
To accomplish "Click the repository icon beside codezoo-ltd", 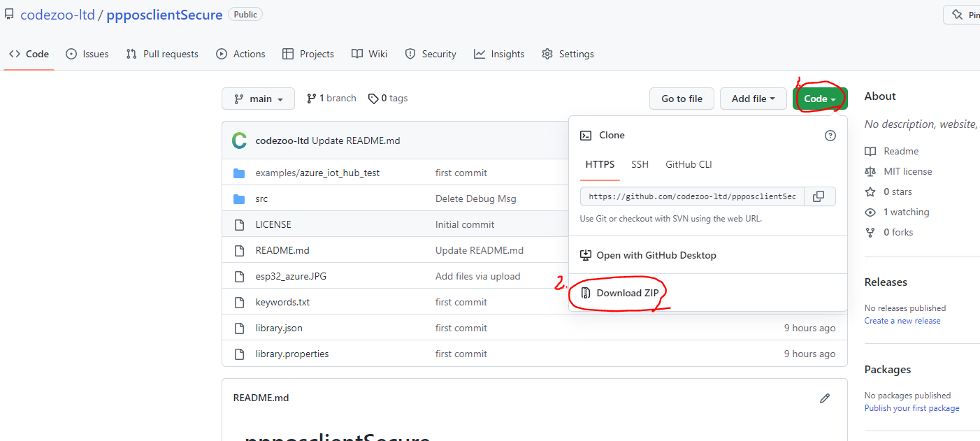I will click(9, 14).
